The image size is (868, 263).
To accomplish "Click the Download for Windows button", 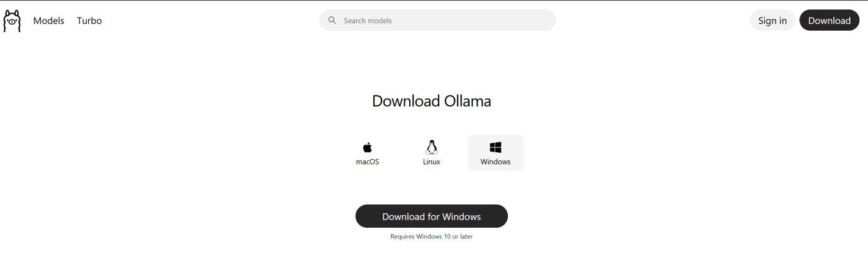I will pos(432,216).
